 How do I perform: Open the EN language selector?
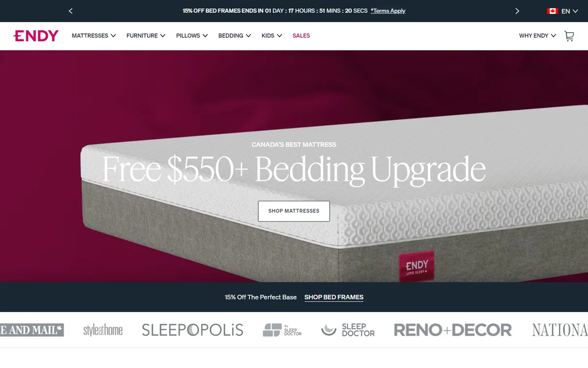[569, 11]
